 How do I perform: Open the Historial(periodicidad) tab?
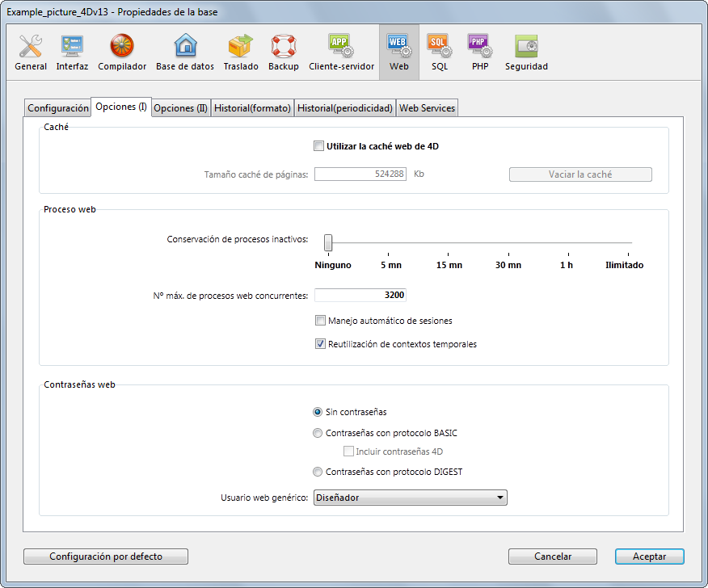[345, 108]
